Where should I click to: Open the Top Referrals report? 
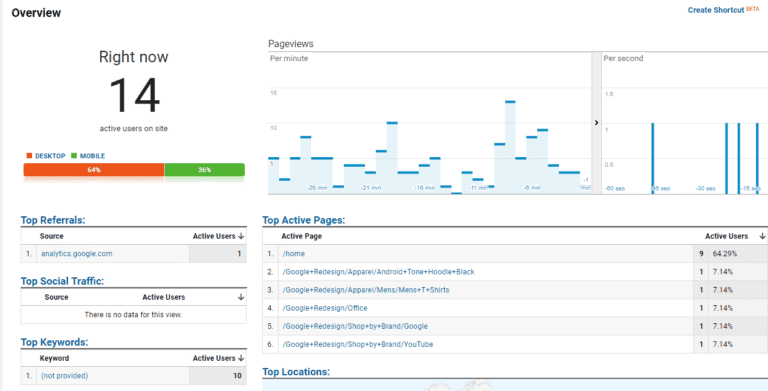[53, 220]
